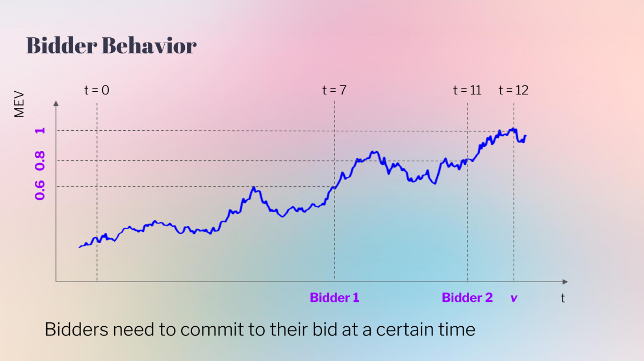Click the purple "1" y-axis value

[x=40, y=130]
